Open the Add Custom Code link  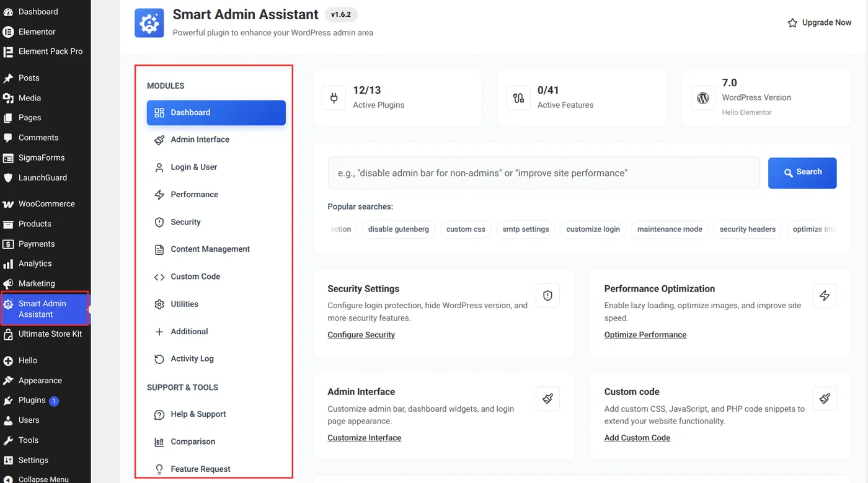pyautogui.click(x=637, y=438)
